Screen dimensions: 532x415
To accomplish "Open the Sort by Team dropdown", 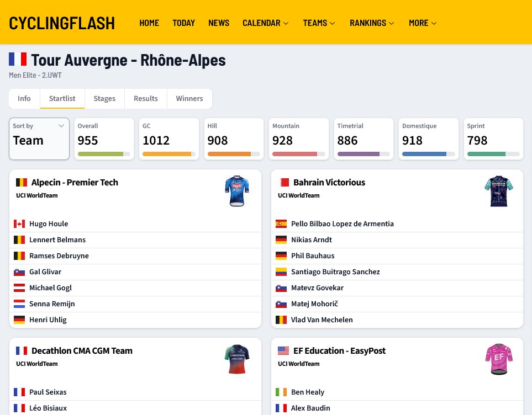I will [x=39, y=139].
